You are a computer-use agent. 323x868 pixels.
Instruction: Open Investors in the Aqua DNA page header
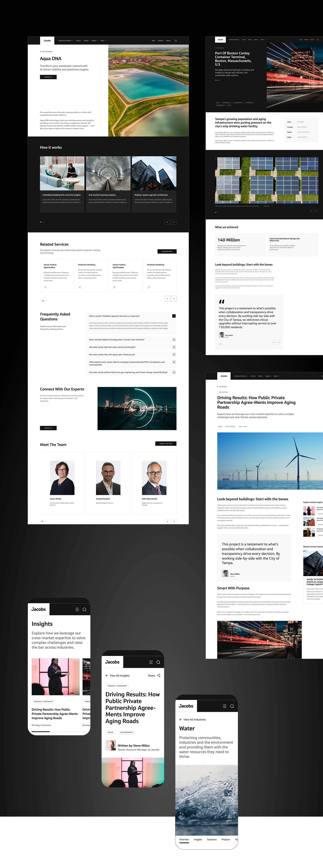pyautogui.click(x=161, y=41)
